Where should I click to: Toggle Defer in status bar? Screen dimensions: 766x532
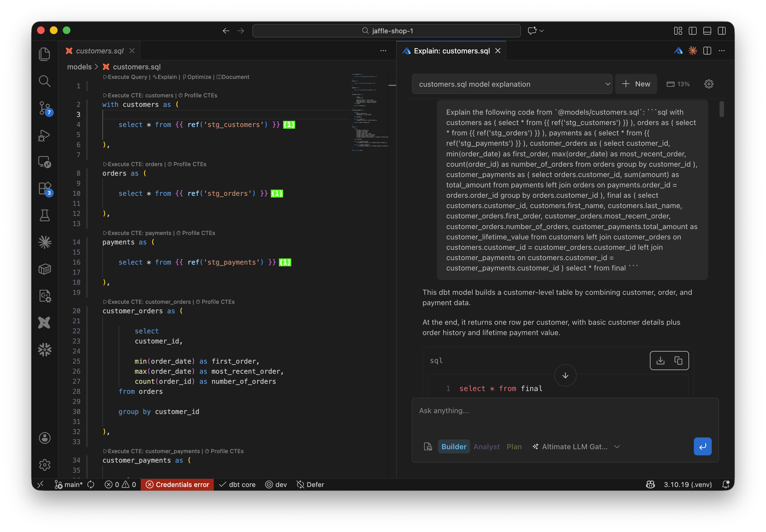tap(310, 484)
